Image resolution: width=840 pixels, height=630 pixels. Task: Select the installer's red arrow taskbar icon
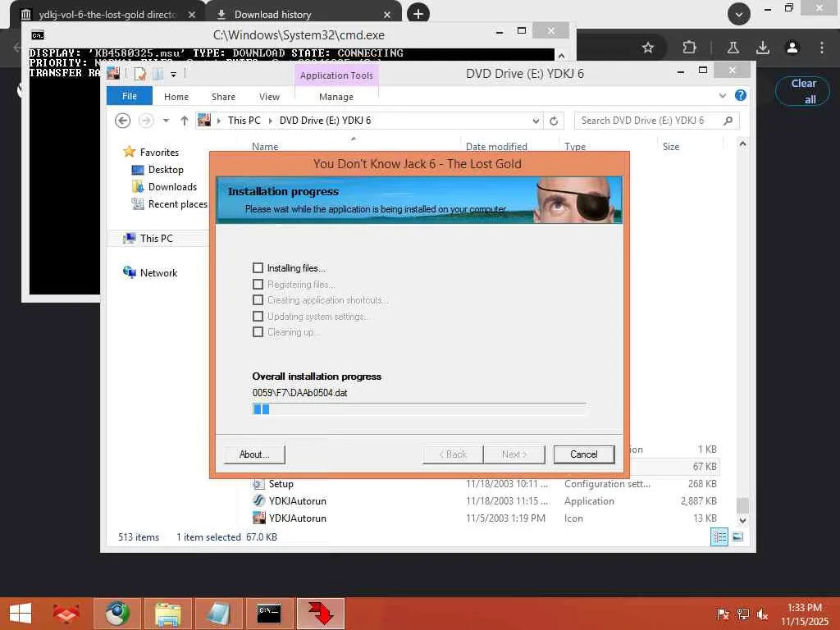coord(320,614)
